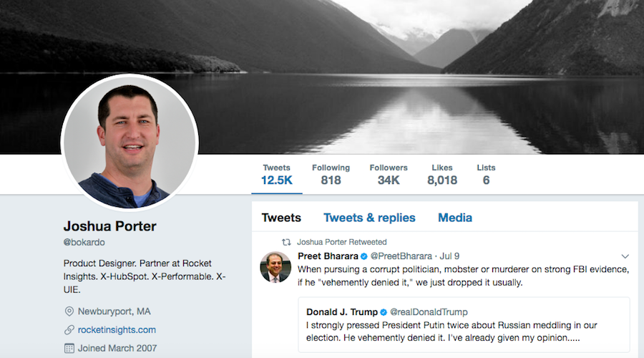Click the retweet icon above Preet Bharara's tweet
The height and width of the screenshot is (358, 644).
(286, 242)
